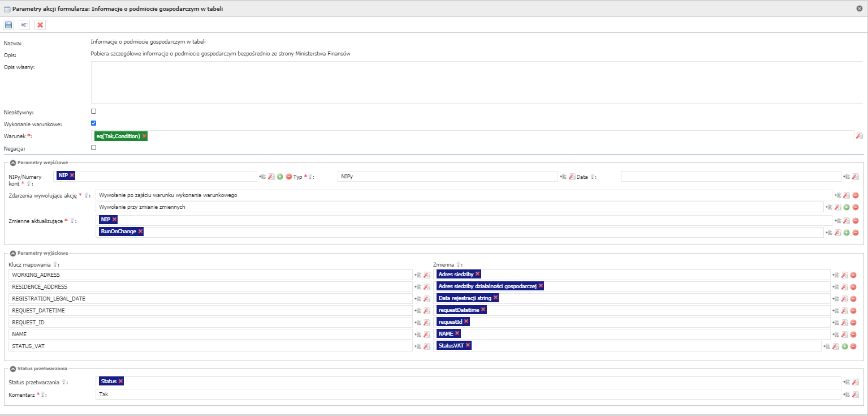Click the RESIDENCE_ADDRESS mapping key field
Screen dimensions: 868x416
pos(211,286)
